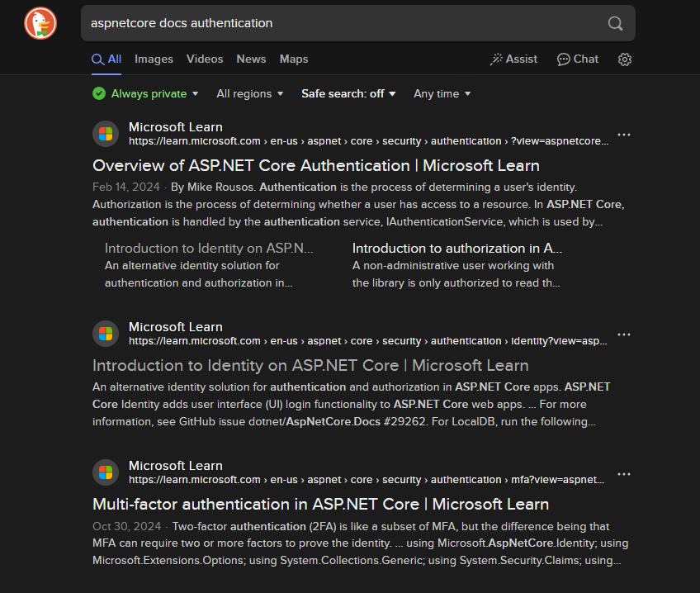700x593 pixels.
Task: Open more options for the Identity result
Action: (624, 334)
